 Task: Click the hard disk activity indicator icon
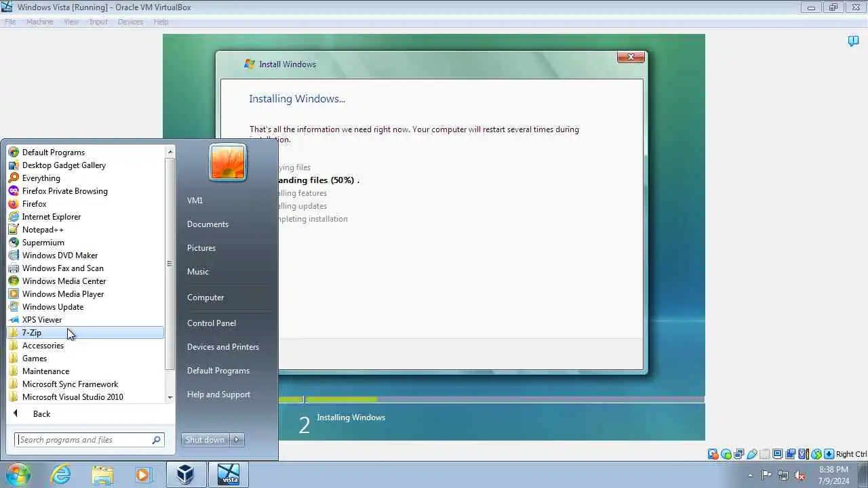click(713, 454)
